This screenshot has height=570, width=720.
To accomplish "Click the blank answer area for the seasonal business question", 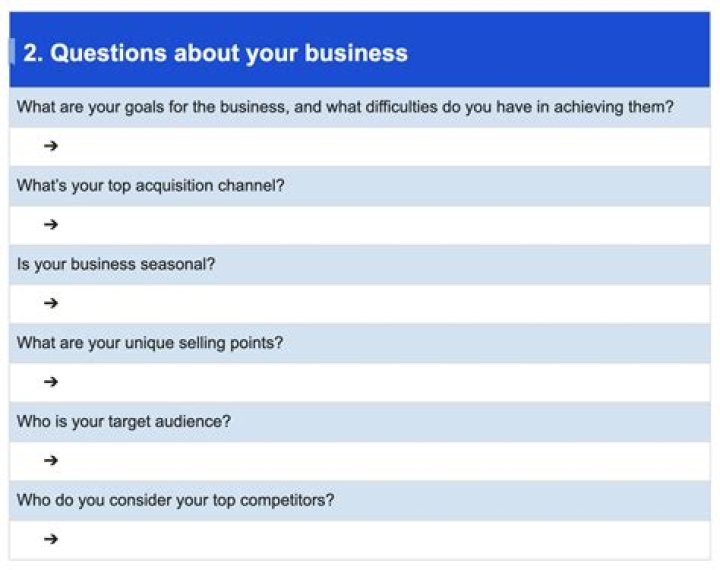I will click(x=380, y=303).
